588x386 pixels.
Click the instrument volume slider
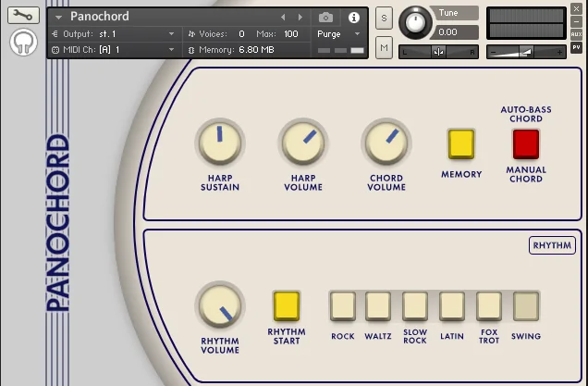click(x=526, y=52)
